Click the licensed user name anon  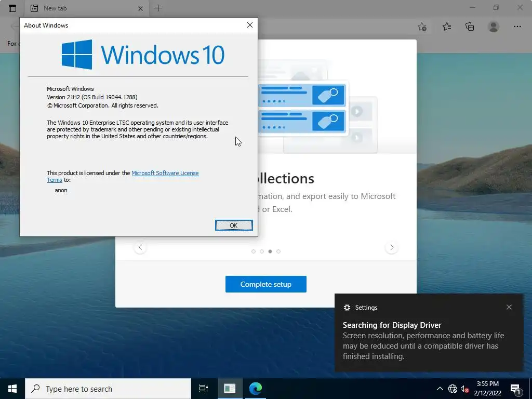tap(61, 190)
